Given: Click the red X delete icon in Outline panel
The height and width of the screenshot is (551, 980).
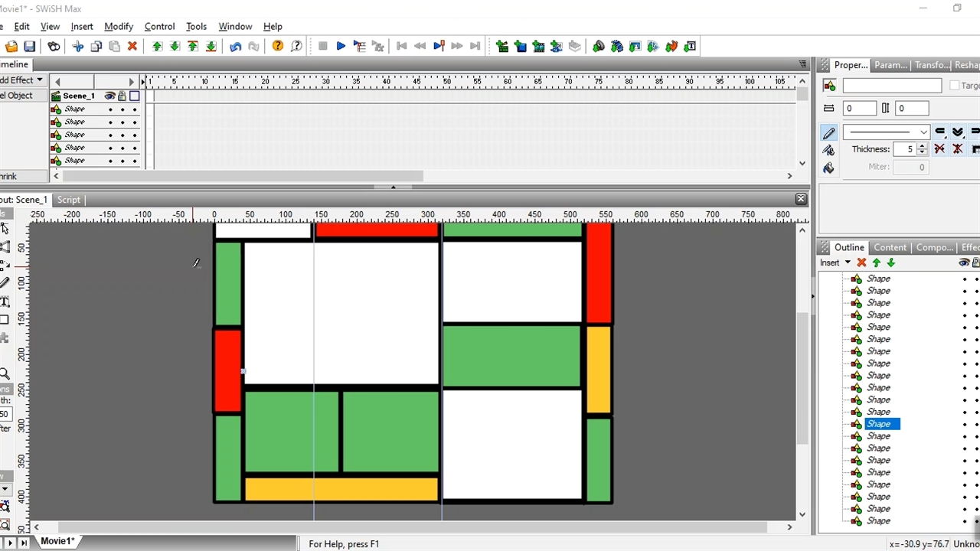Looking at the screenshot, I should (x=861, y=262).
